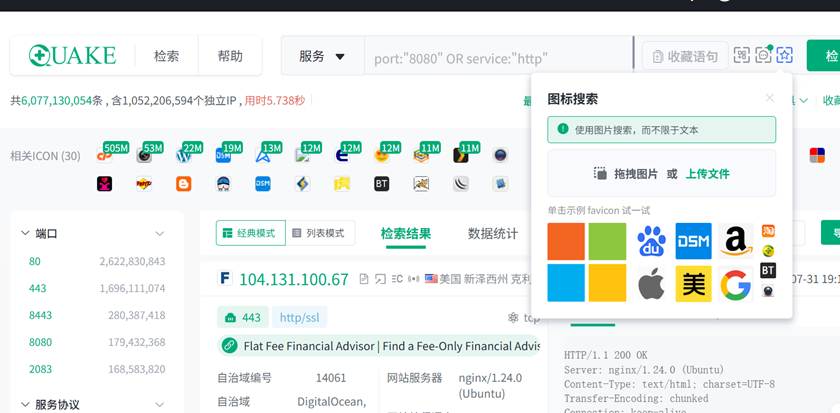Select the blue-yellow diamond related icon

coord(302,184)
